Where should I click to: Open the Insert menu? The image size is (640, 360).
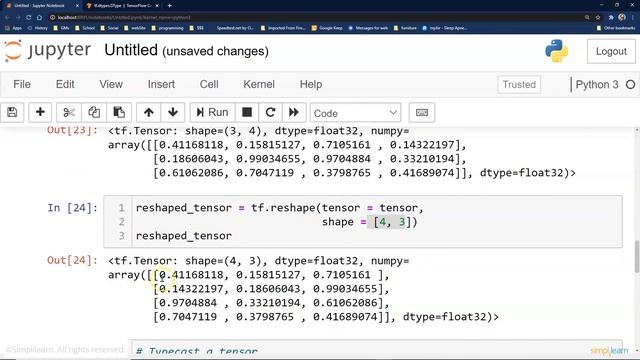(x=161, y=84)
